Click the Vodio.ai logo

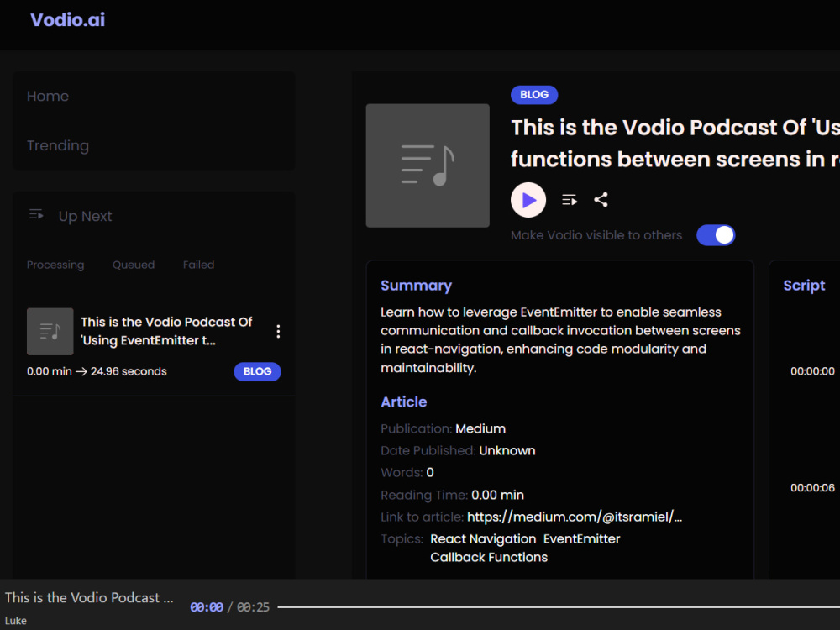[x=67, y=20]
